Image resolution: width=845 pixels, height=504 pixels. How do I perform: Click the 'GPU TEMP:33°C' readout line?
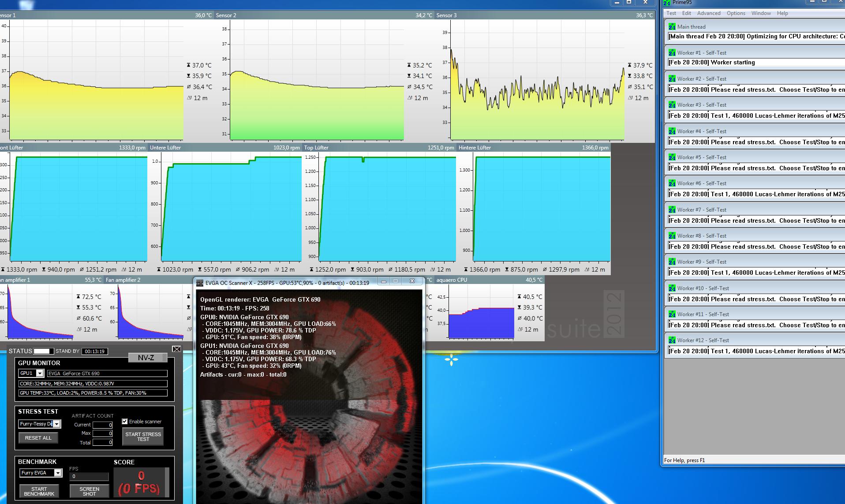(x=93, y=393)
